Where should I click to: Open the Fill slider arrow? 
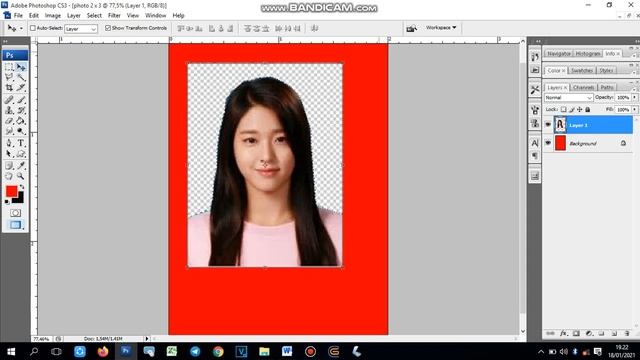click(x=635, y=109)
